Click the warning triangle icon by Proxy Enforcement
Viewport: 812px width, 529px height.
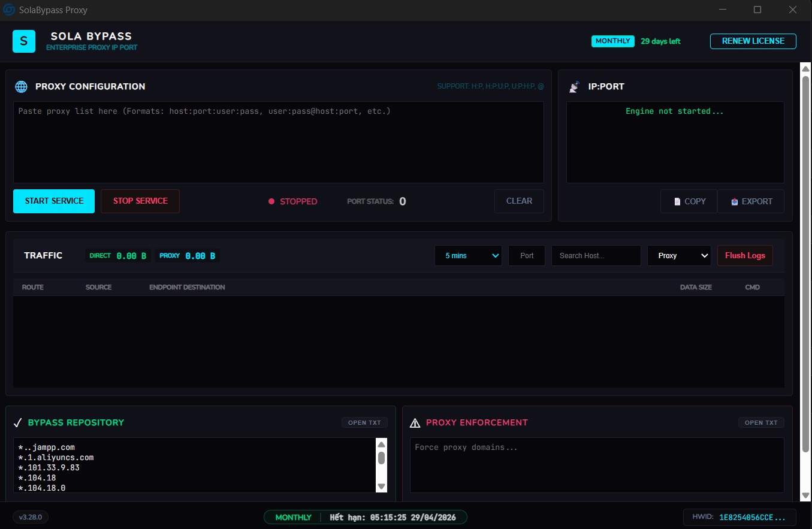point(415,423)
